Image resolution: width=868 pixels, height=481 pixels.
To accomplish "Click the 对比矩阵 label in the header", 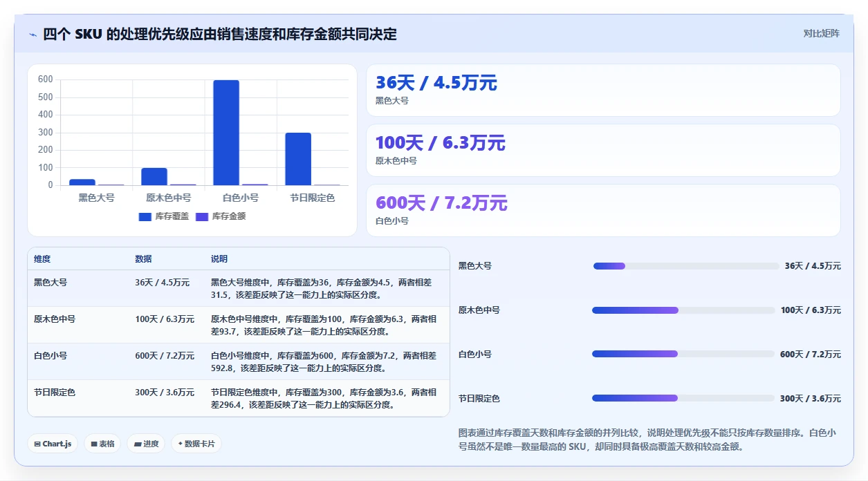I will point(822,33).
